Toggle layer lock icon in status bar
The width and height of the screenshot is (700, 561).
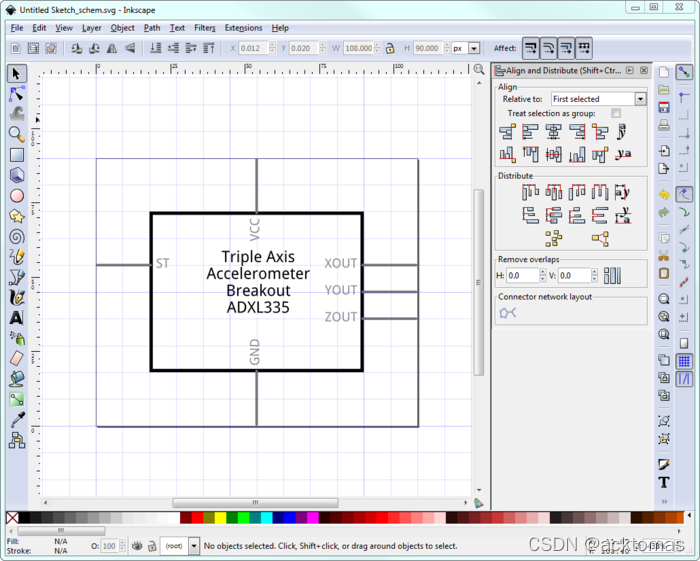tap(152, 546)
